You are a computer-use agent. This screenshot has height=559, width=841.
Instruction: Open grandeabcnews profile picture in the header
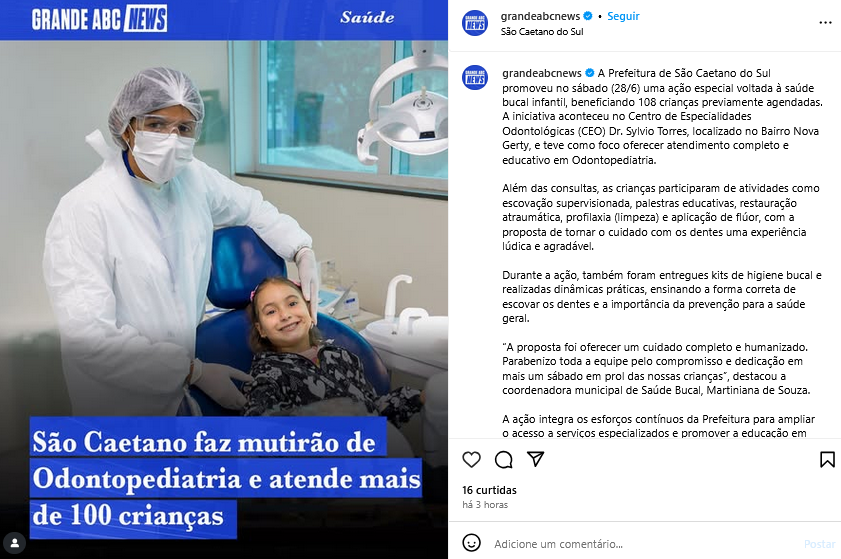point(475,23)
